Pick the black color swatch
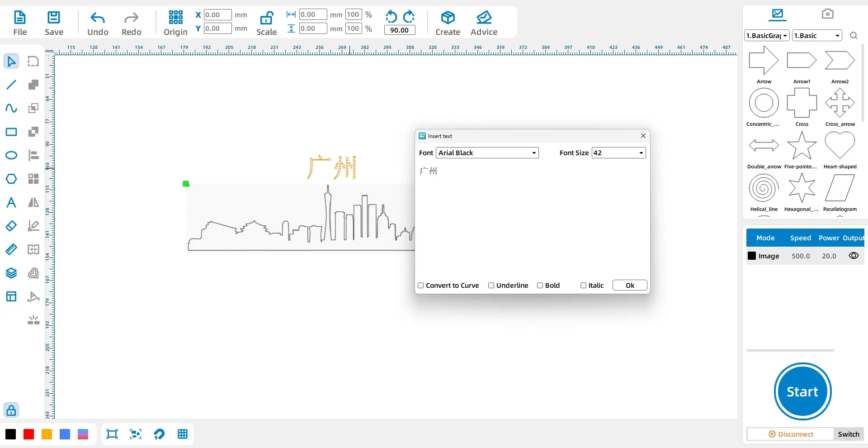 (x=11, y=434)
